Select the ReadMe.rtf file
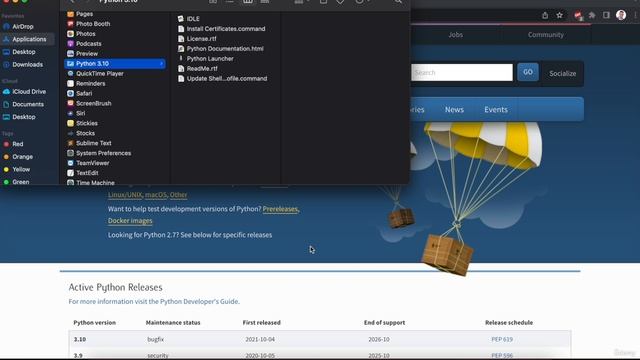The image size is (640, 360). tap(198, 69)
